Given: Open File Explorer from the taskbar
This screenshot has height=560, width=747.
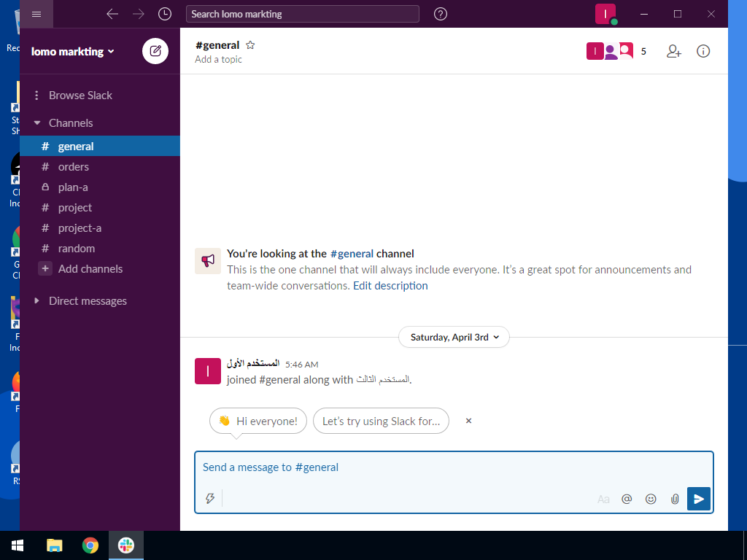Looking at the screenshot, I should coord(54,545).
